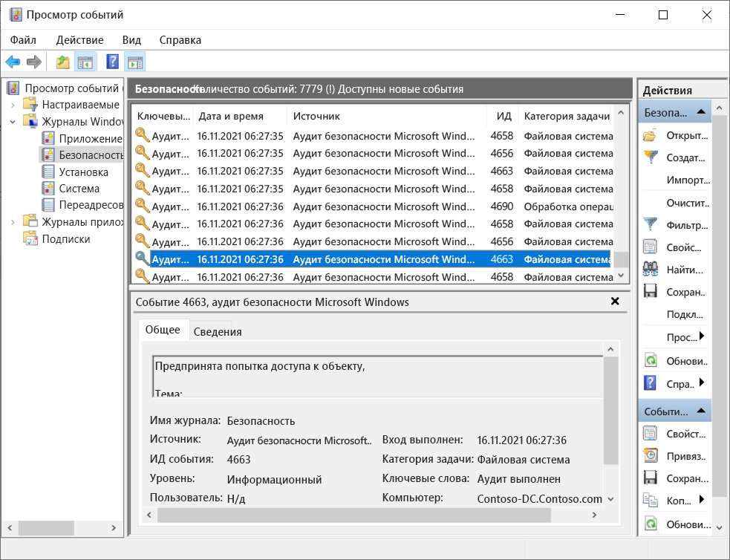Click the Подкл... action
This screenshot has height=560, width=730.
point(685,315)
